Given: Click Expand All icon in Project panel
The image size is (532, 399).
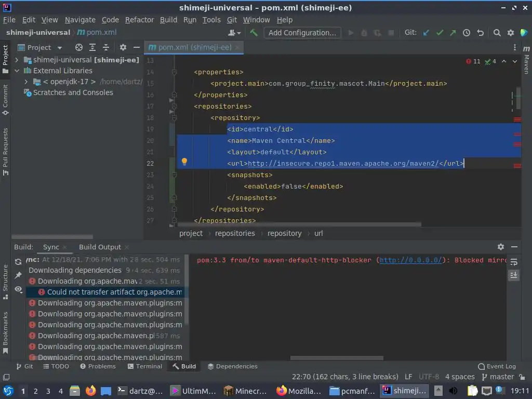Looking at the screenshot, I should (92, 47).
